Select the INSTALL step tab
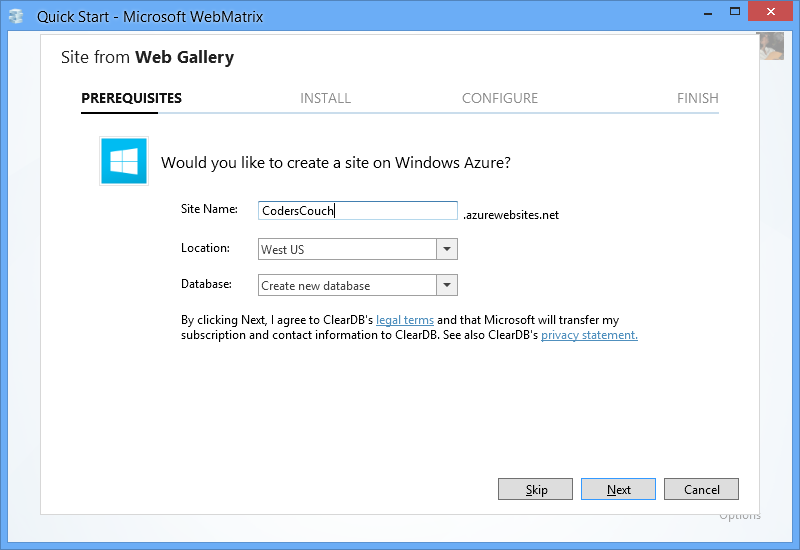 (x=326, y=98)
